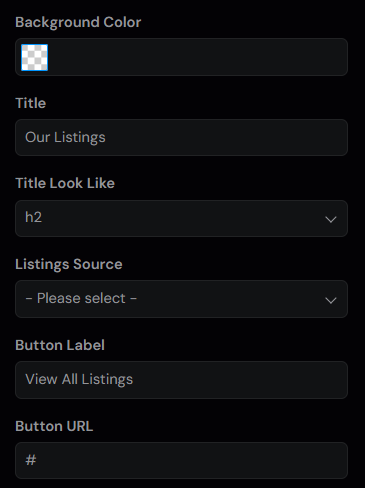Open the Title Look Like dropdown

pyautogui.click(x=181, y=218)
